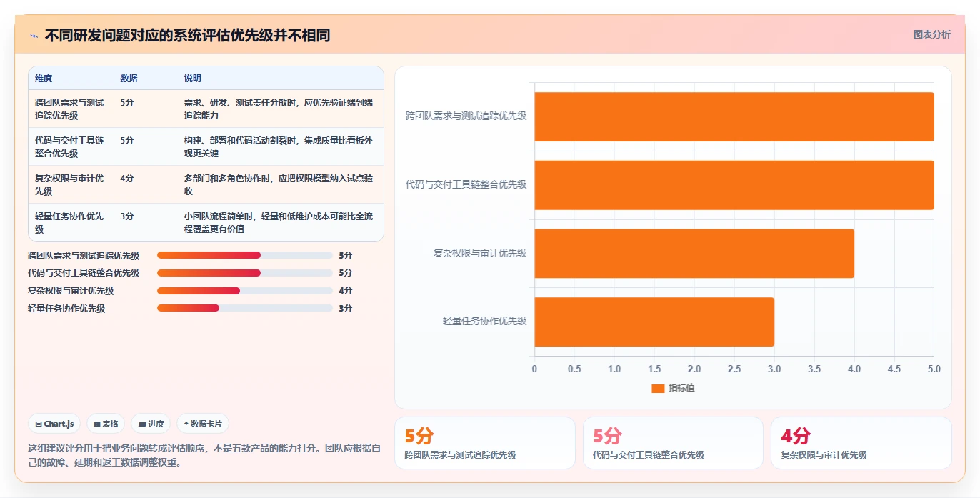Click the progress bar for 轻量任务协作优先级
The image size is (980, 498).
(x=245, y=309)
